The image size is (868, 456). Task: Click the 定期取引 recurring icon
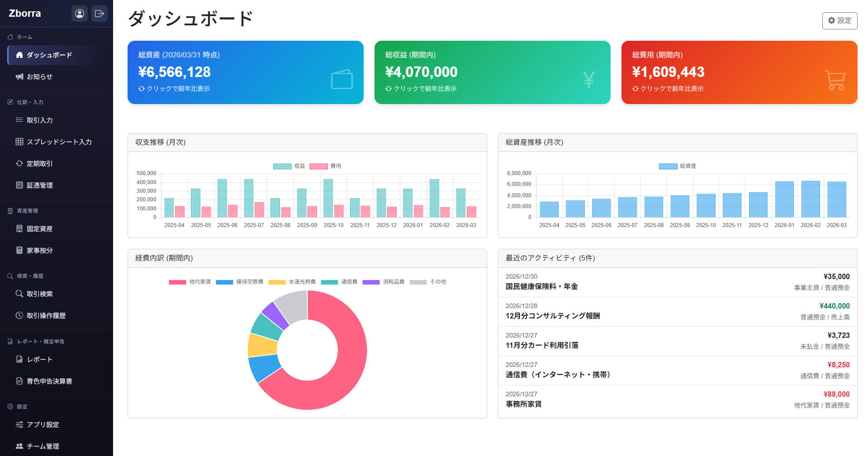click(19, 163)
